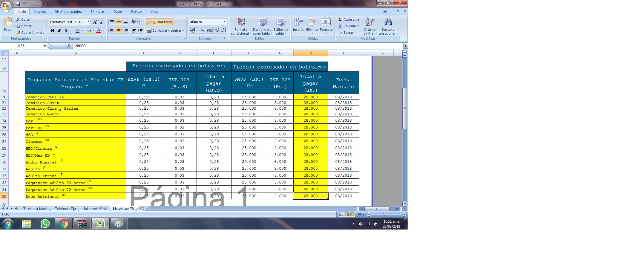Click the Ordenar y filtrar icon

click(370, 22)
